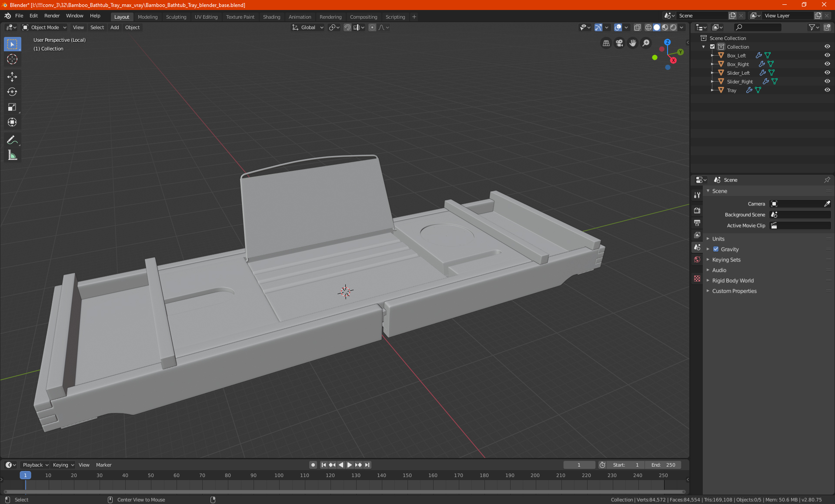This screenshot has height=504, width=835.
Task: Toggle visibility of Tray object
Action: (827, 90)
